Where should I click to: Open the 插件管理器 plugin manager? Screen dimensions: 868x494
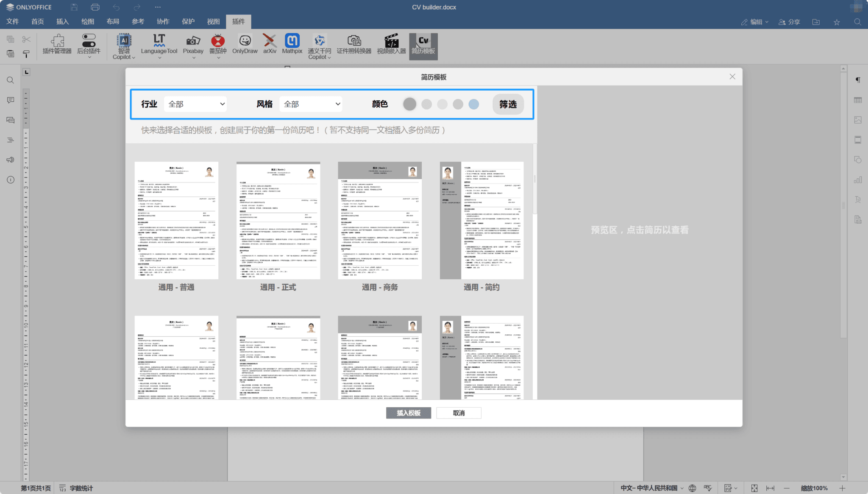tap(57, 44)
